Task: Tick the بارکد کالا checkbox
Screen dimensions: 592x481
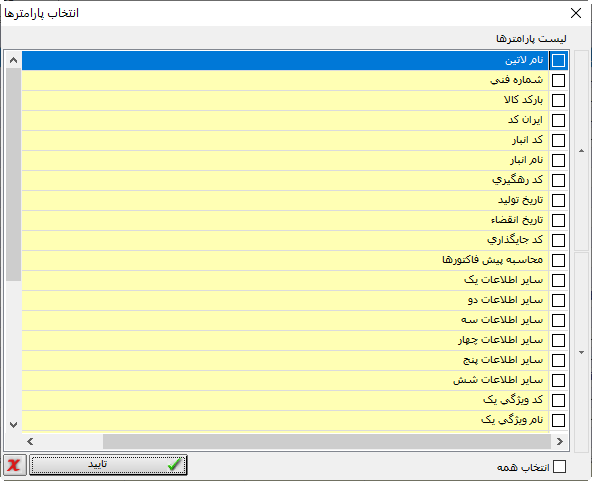Action: click(x=558, y=100)
